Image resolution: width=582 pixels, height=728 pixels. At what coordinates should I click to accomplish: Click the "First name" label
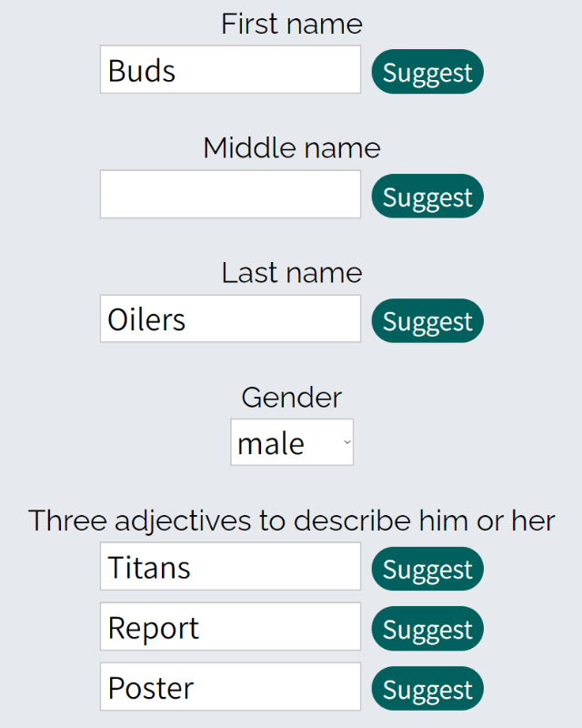coord(292,24)
